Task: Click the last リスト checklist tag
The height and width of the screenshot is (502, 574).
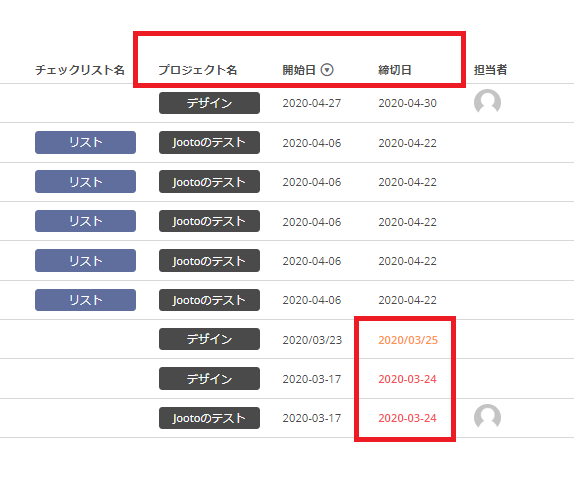Action: pos(85,300)
